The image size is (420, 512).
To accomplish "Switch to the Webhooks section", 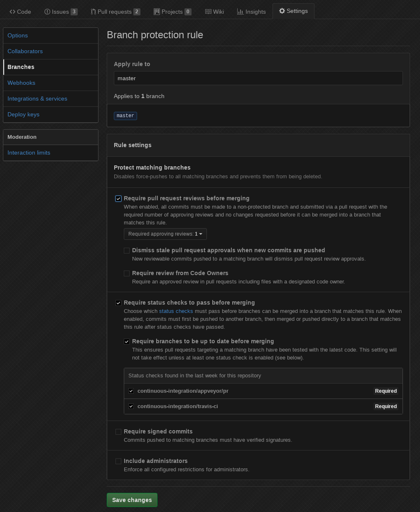I will coord(21,83).
